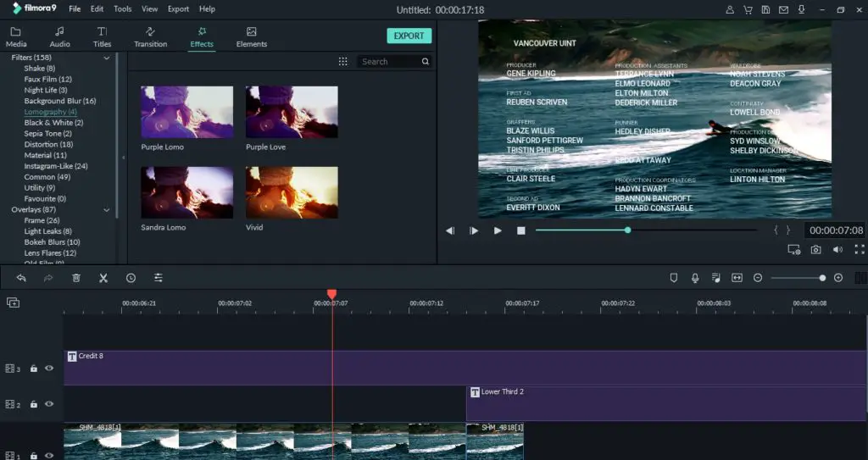Viewport: 868px width, 460px height.
Task: Zoom in the timeline with plus icon
Action: pos(838,278)
